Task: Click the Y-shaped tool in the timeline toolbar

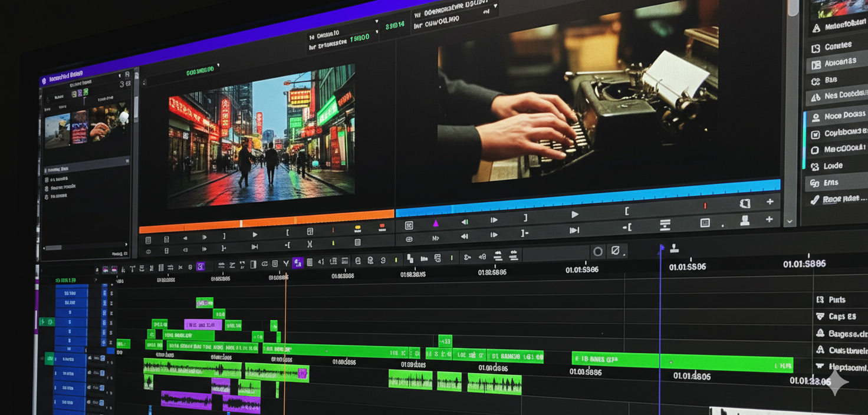Action: tap(286, 264)
